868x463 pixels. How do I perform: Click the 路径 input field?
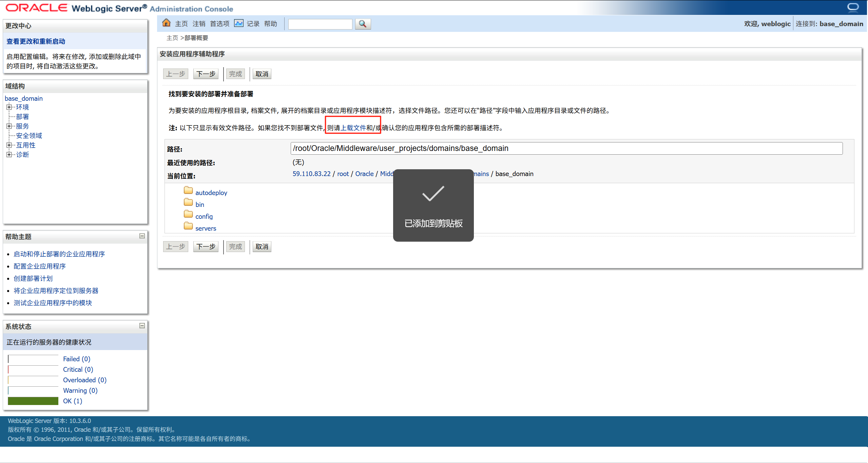coord(566,148)
